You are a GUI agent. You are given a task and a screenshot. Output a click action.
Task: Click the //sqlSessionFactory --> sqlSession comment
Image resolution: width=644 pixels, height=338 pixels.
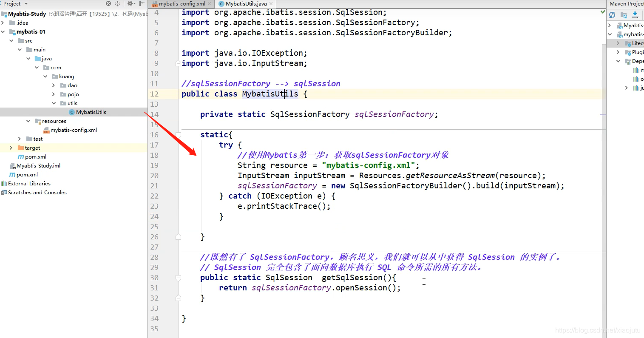click(261, 84)
